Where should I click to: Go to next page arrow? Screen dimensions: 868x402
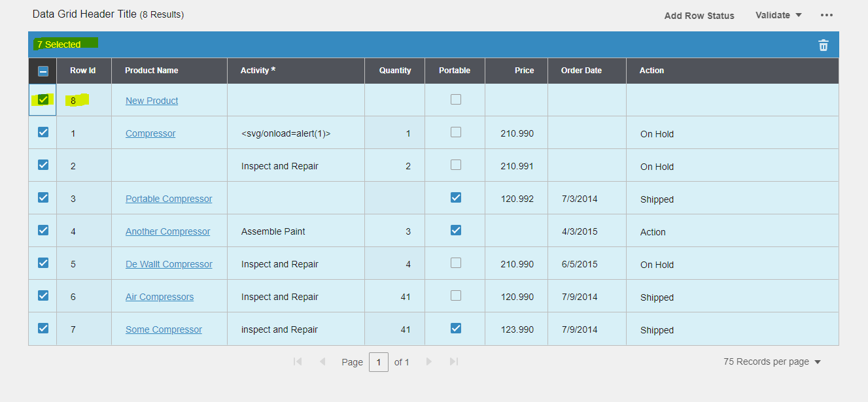(429, 361)
